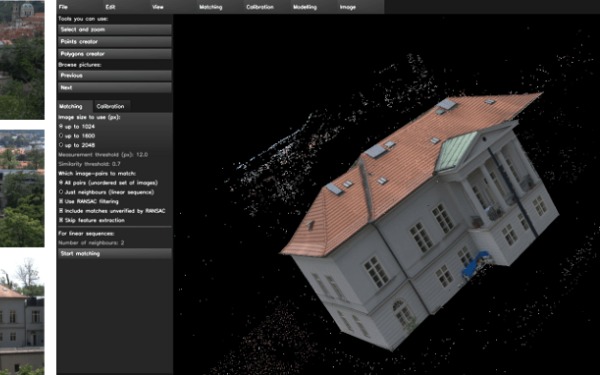Switch to the Matching tab
The width and height of the screenshot is (600, 375).
pyautogui.click(x=75, y=106)
